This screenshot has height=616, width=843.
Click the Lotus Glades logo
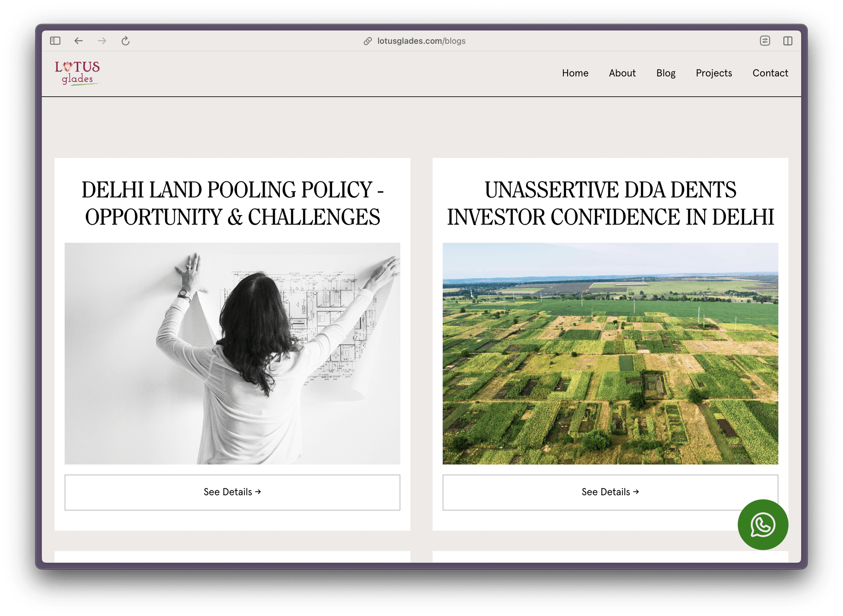(77, 72)
